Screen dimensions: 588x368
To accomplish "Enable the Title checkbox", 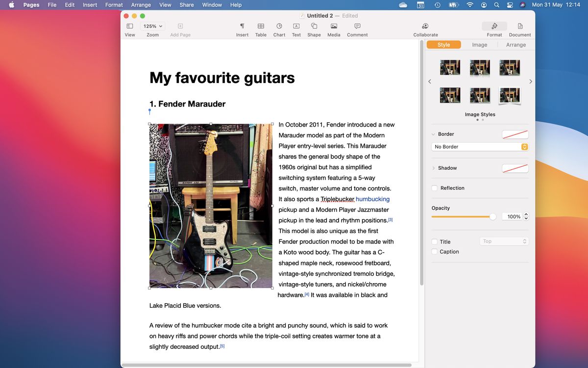I will pyautogui.click(x=434, y=241).
